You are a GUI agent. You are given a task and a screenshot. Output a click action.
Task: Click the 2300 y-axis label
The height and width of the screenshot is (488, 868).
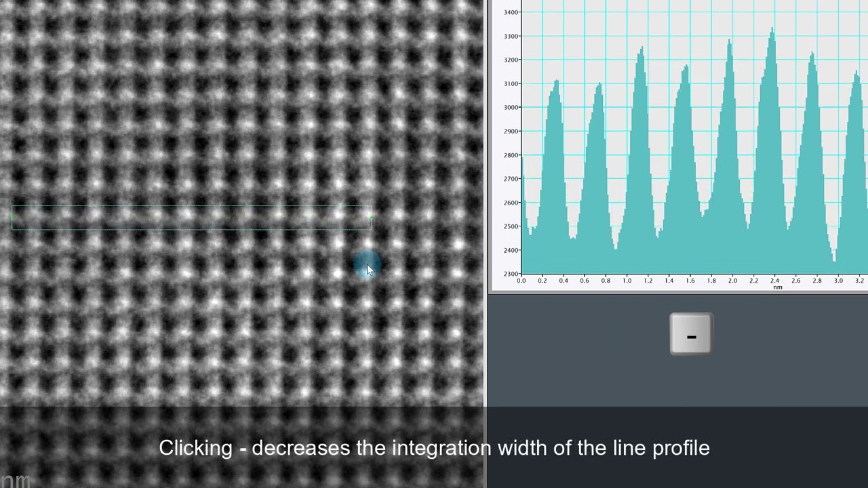click(x=511, y=274)
